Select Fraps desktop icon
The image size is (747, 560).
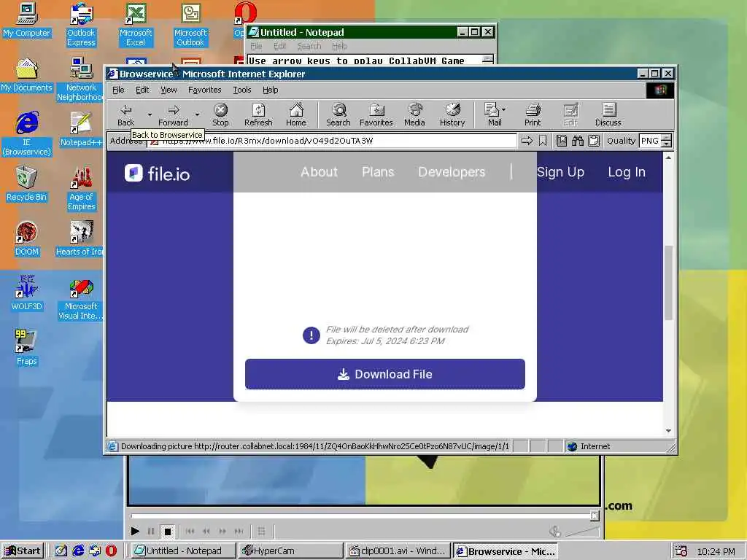[x=26, y=348]
